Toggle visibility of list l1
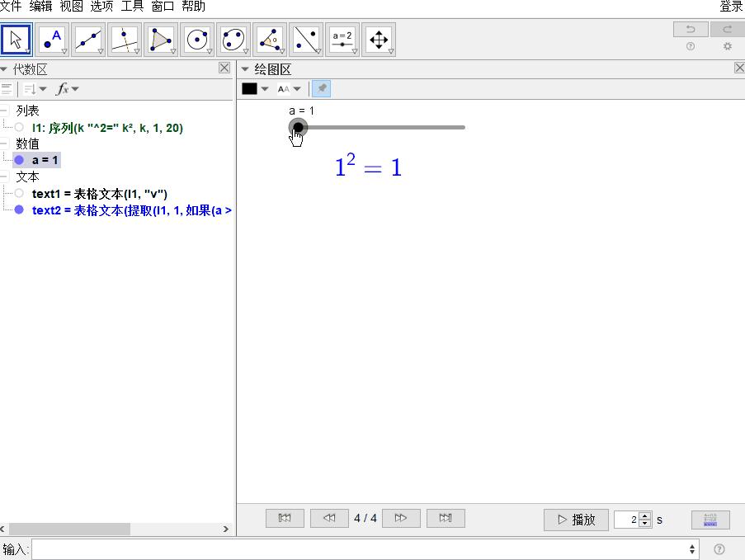 click(19, 128)
